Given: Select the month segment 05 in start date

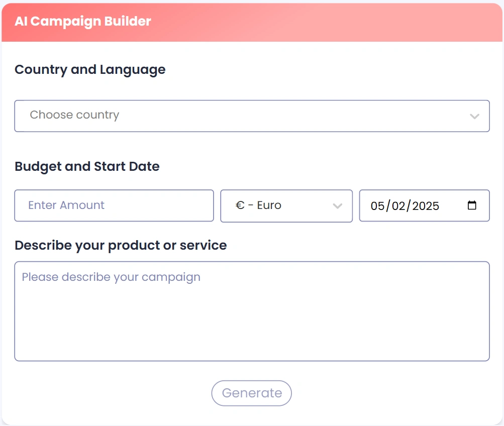Looking at the screenshot, I should (377, 206).
